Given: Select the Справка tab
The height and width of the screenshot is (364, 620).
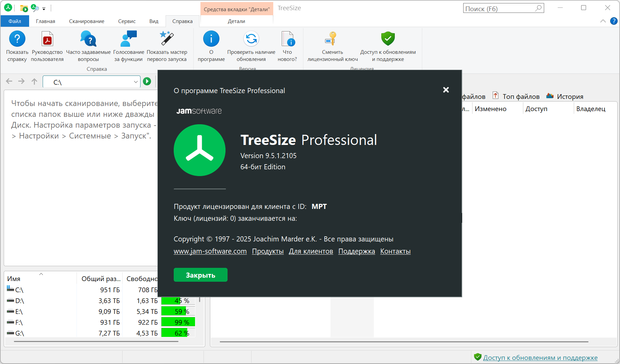Looking at the screenshot, I should pyautogui.click(x=183, y=21).
